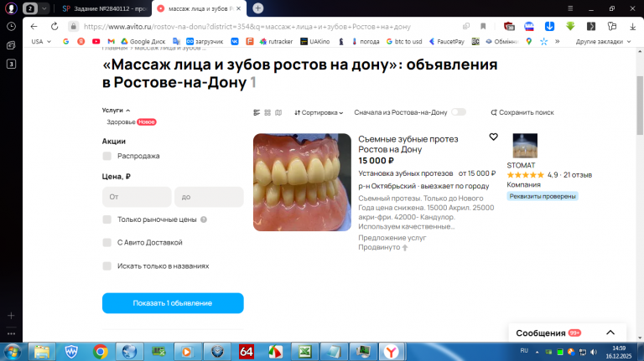Open Yandex Browser in the taskbar
644x361 pixels.
click(x=392, y=352)
